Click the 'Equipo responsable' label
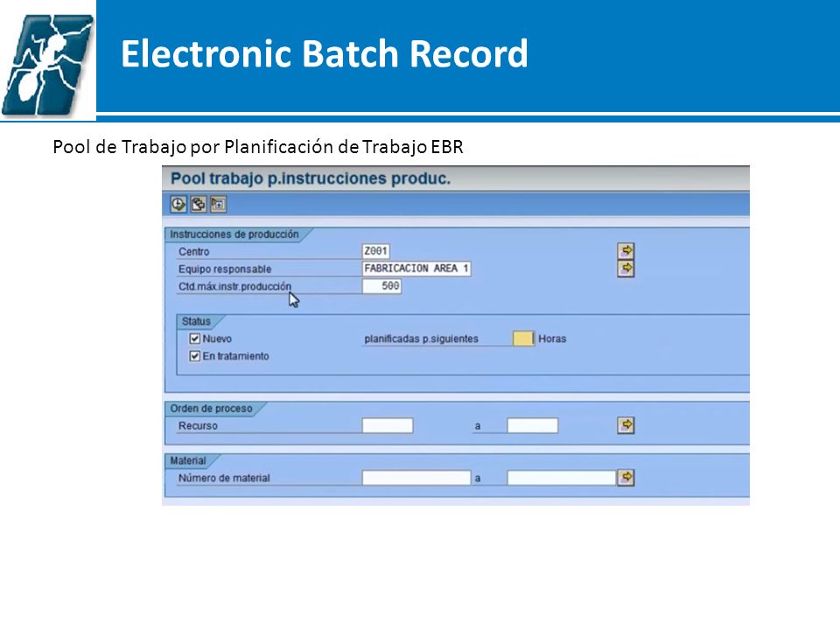Image resolution: width=840 pixels, height=630 pixels. (x=225, y=269)
